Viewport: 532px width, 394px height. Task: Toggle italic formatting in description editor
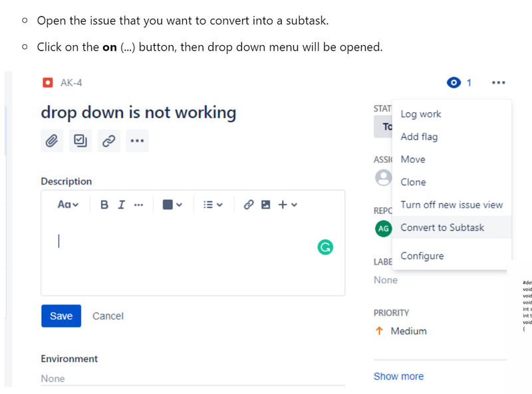coord(121,205)
